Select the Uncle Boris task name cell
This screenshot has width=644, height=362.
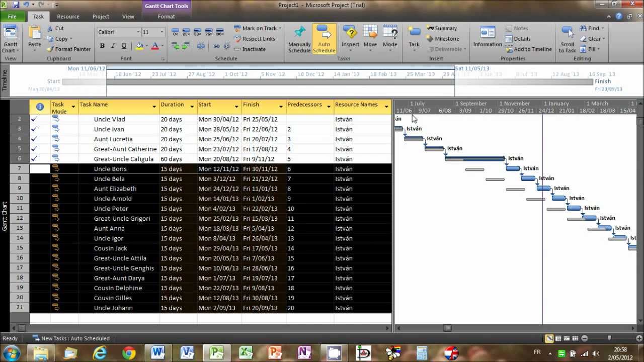click(x=119, y=169)
